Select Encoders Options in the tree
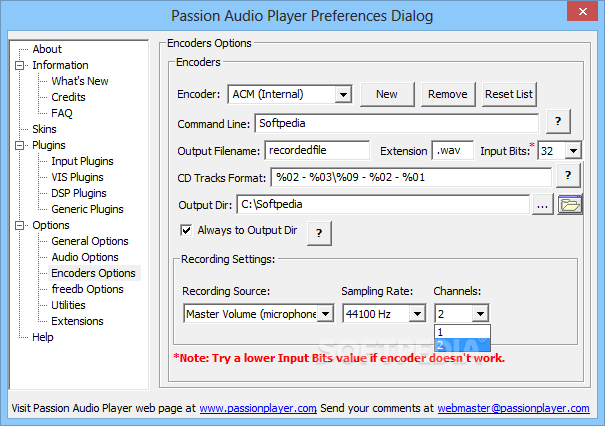Viewport: 605px width, 426px height. click(x=93, y=273)
